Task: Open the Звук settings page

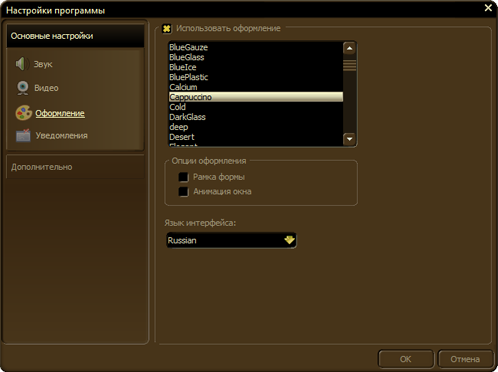Action: 43,64
